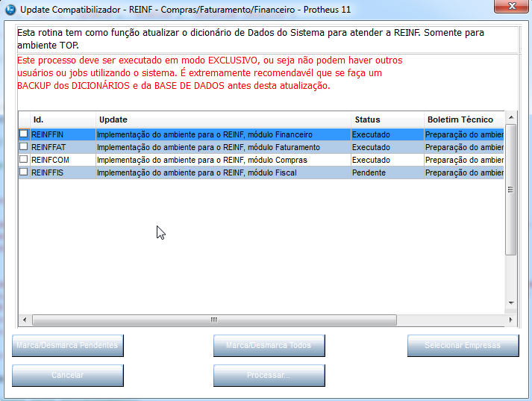Click the horizontal scrollbar left arrow
Screen dimensions: 532x401
coord(25,320)
